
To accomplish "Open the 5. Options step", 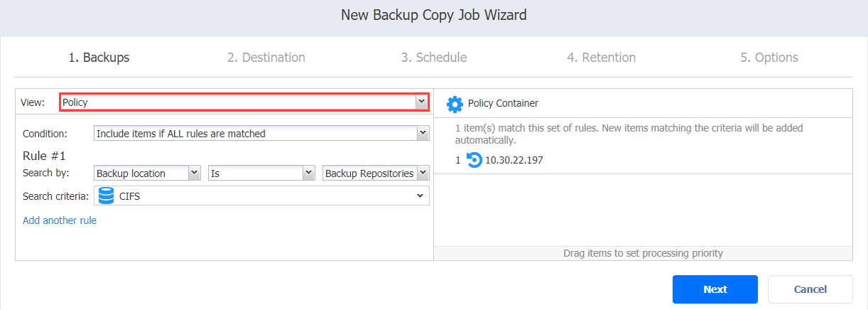I will [769, 58].
